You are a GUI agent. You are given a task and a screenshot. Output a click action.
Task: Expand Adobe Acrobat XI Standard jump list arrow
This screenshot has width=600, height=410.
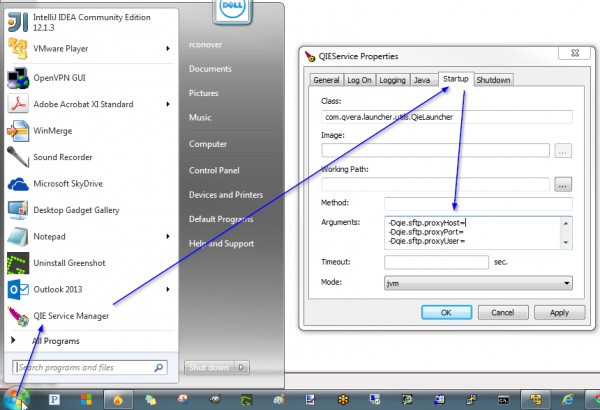click(x=168, y=104)
